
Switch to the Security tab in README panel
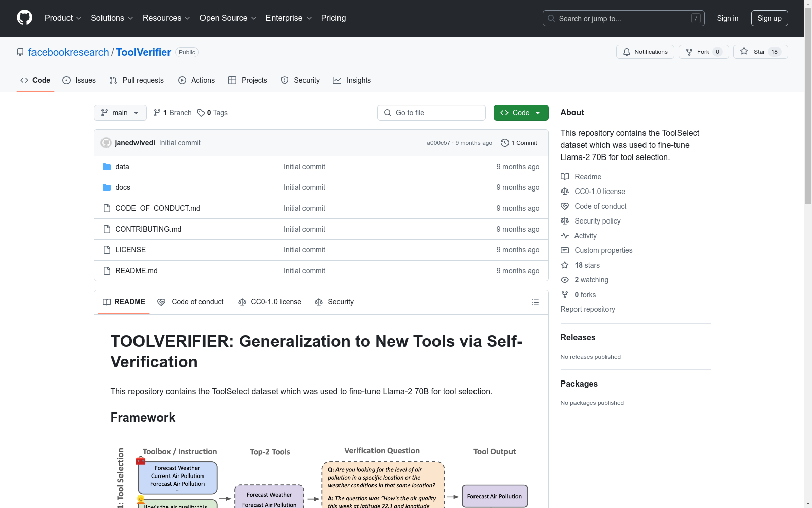(334, 302)
